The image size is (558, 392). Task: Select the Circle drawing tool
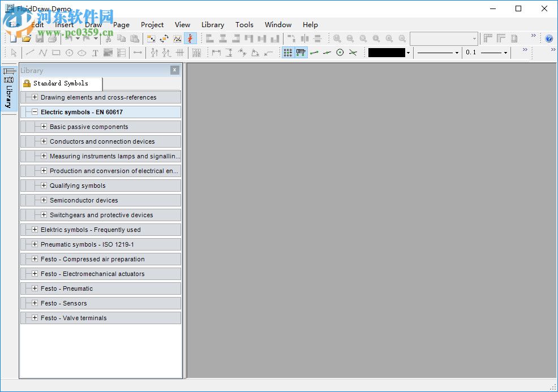(x=68, y=52)
